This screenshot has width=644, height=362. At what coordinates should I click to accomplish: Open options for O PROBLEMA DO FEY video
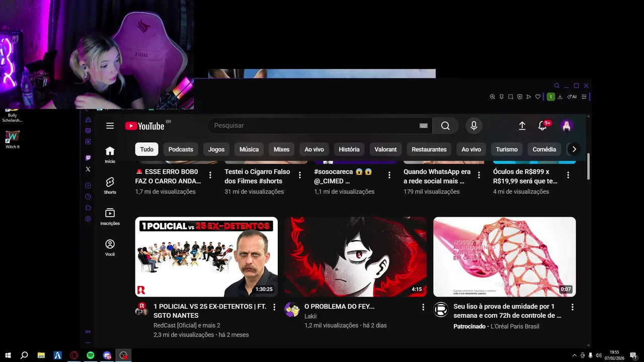[423, 307]
